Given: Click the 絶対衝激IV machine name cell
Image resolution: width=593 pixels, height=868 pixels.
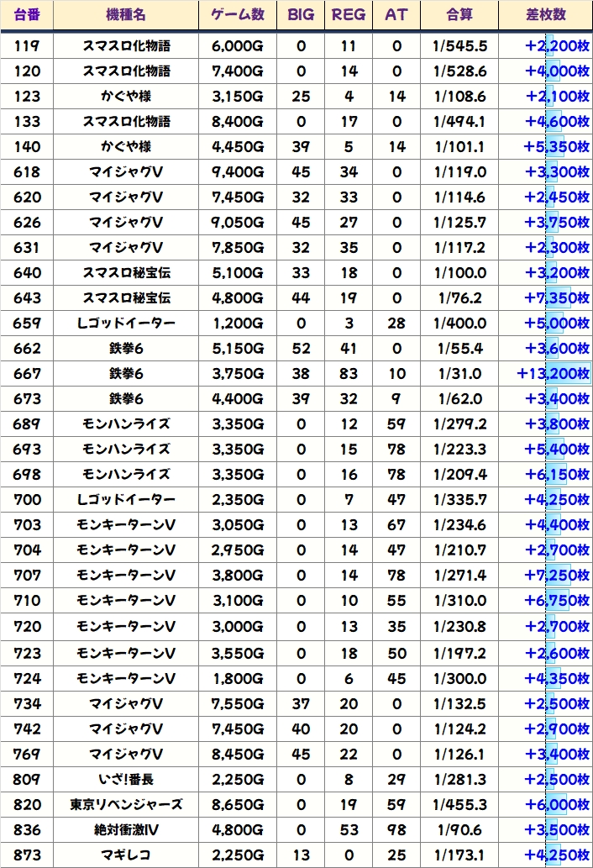Looking at the screenshot, I should pyautogui.click(x=126, y=829).
